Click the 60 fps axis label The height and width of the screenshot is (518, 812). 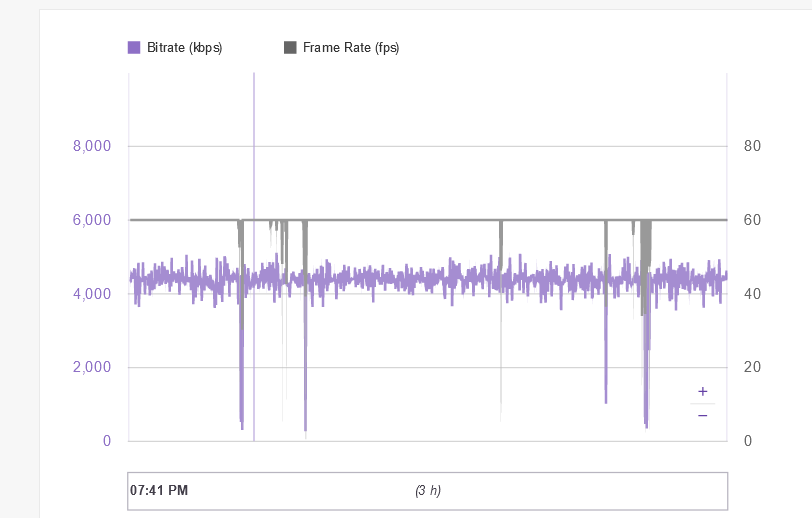[753, 220]
